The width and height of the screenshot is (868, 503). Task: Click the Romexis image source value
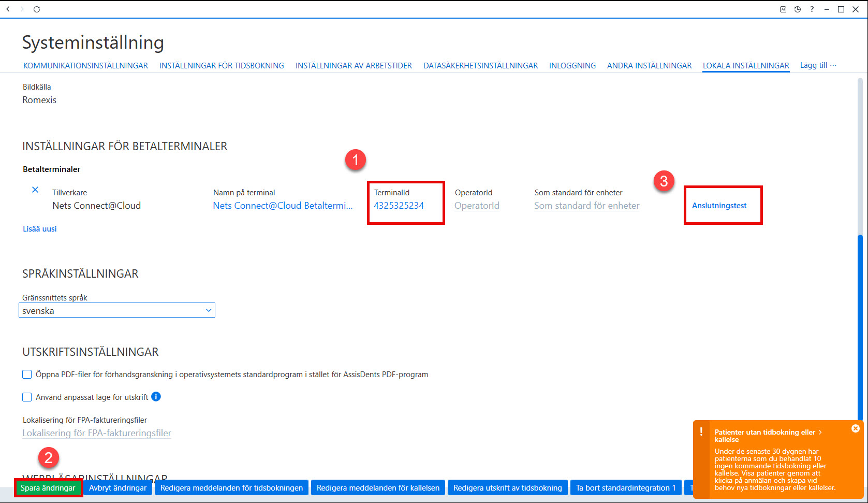pos(39,100)
